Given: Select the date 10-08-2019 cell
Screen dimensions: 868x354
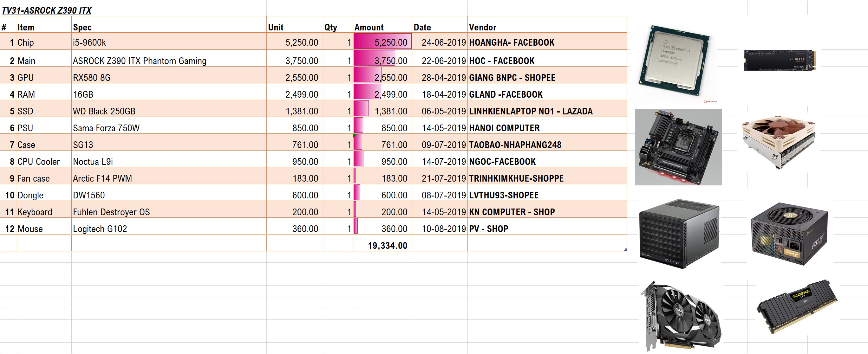Looking at the screenshot, I should 440,227.
